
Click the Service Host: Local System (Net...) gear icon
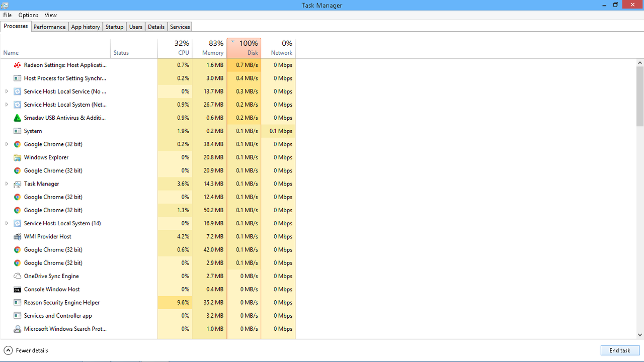(x=17, y=105)
